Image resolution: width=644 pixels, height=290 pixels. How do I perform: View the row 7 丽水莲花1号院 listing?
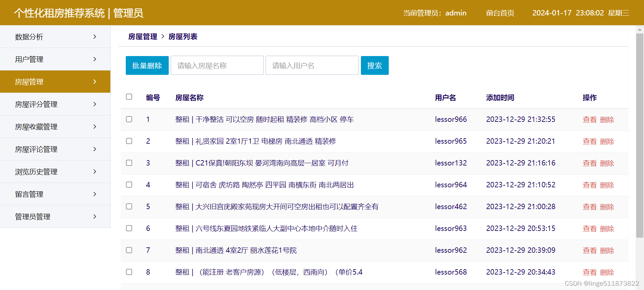coord(590,250)
